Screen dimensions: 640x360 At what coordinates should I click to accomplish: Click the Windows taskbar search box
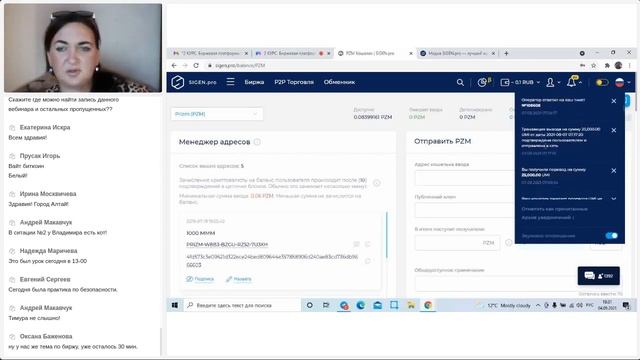click(x=242, y=305)
